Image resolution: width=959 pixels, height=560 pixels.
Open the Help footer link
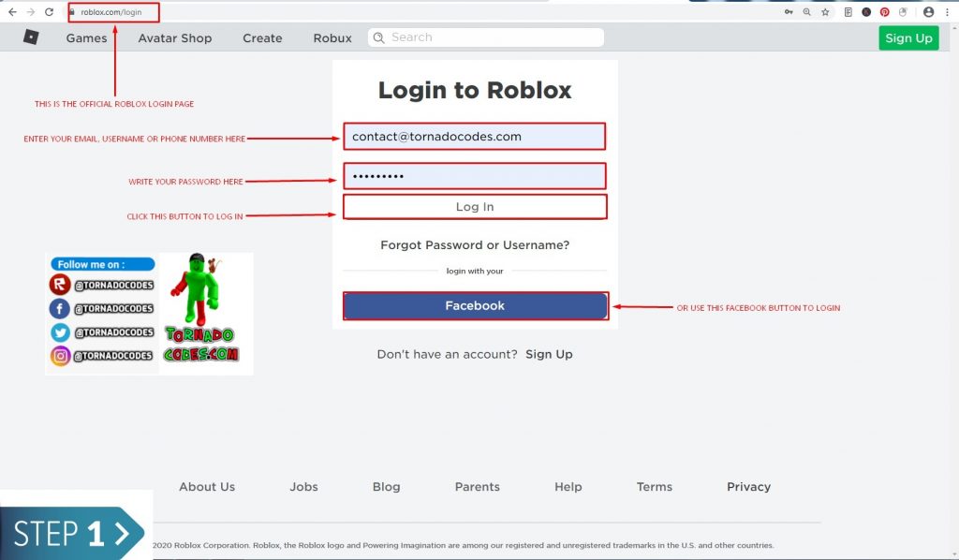[x=568, y=487]
